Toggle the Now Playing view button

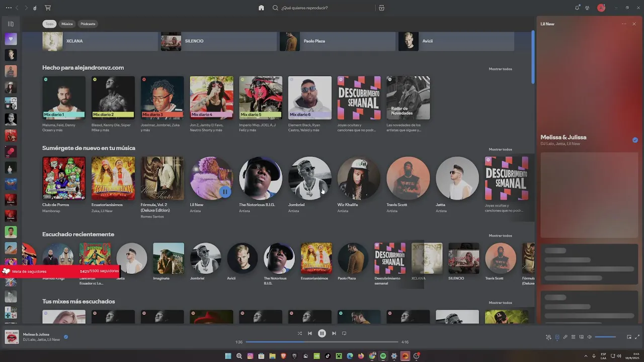pyautogui.click(x=557, y=337)
